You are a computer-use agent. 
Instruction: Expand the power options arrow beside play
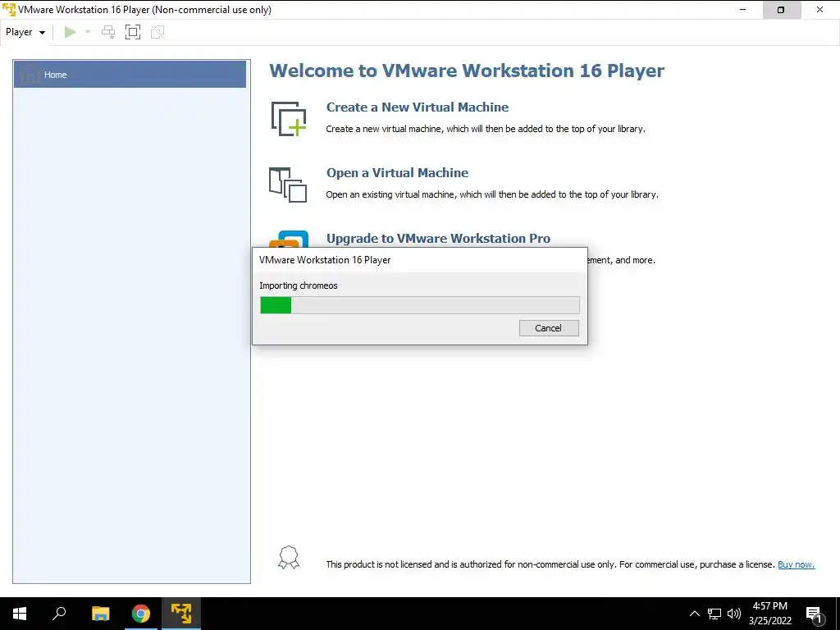88,32
